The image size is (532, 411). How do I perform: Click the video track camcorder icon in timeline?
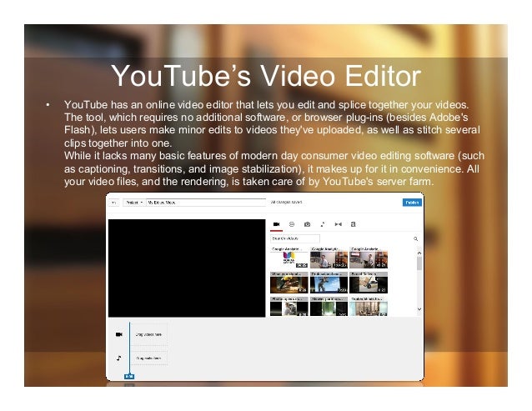click(118, 334)
